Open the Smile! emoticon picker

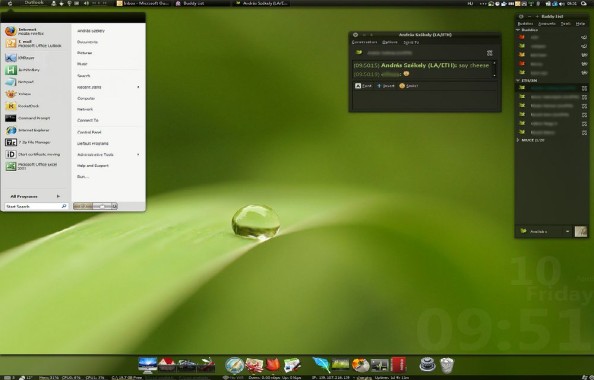pos(408,86)
